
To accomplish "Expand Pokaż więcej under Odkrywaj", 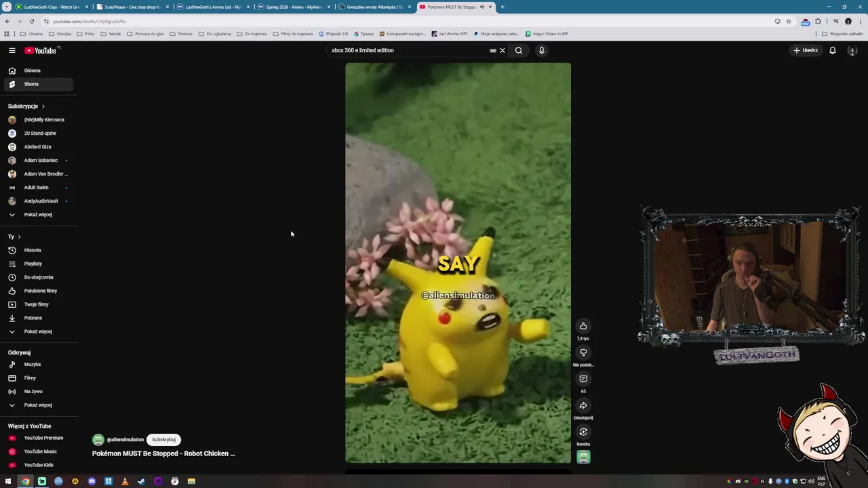I will click(37, 405).
